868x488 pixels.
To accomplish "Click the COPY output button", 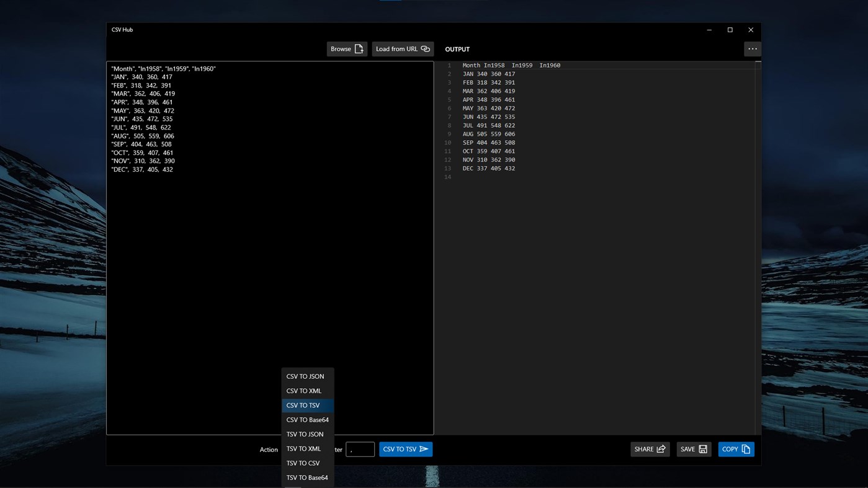I will 736,449.
